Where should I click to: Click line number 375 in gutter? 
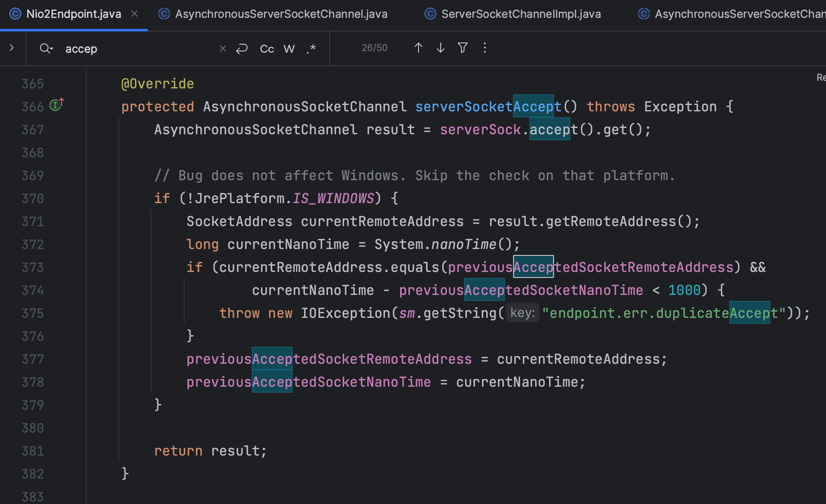click(33, 313)
